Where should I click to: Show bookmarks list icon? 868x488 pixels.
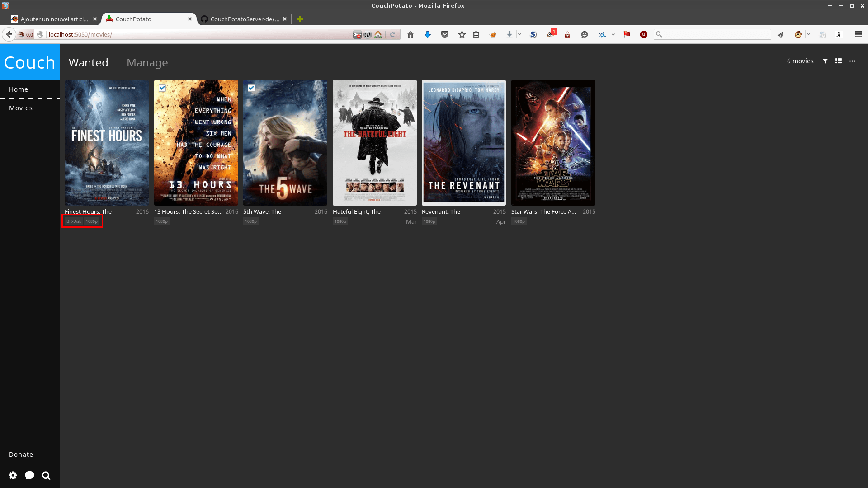(476, 34)
